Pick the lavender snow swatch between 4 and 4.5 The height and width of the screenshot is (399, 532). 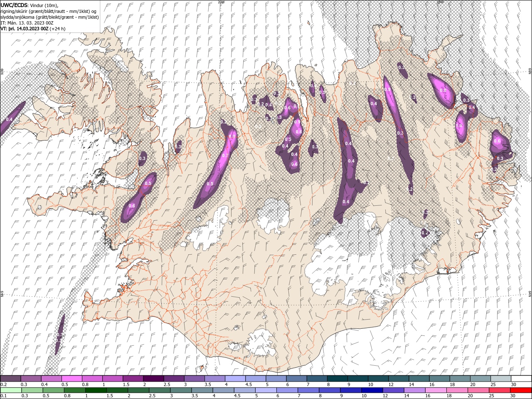click(x=235, y=379)
